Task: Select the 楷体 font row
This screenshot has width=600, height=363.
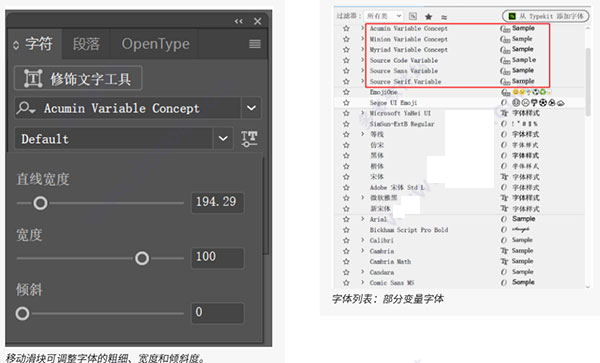Action: coord(459,166)
